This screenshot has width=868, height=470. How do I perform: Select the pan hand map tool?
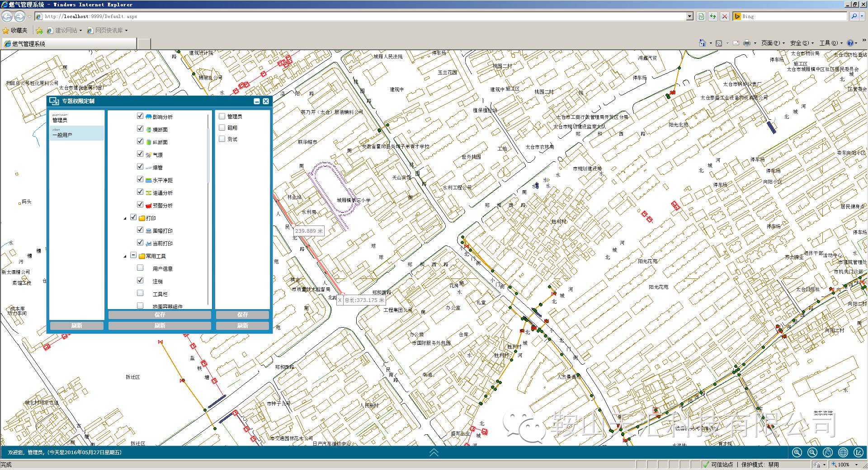(x=827, y=452)
